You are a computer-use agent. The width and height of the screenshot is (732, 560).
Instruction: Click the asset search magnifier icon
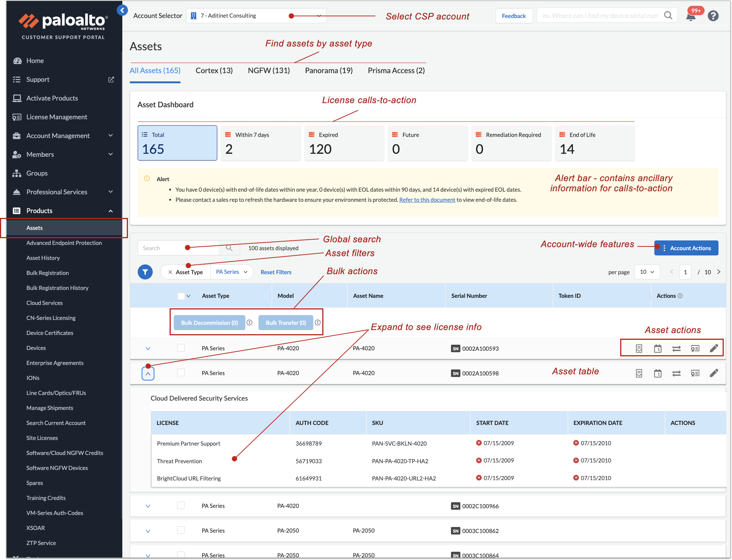point(229,248)
